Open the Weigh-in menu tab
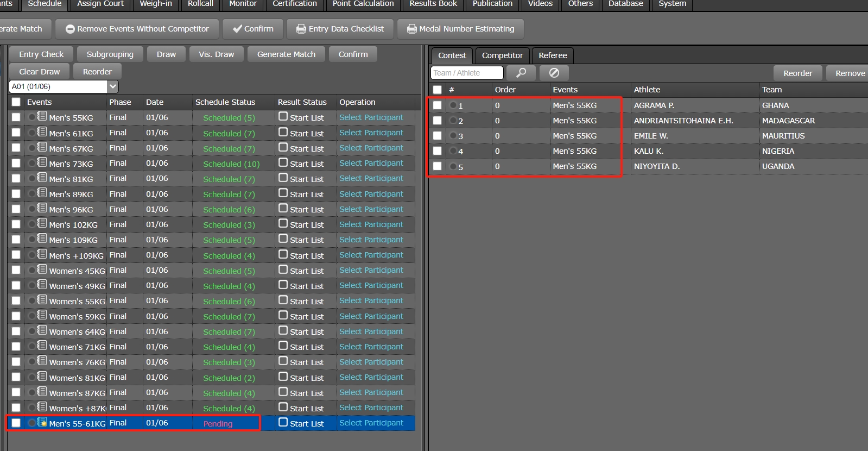 click(156, 4)
